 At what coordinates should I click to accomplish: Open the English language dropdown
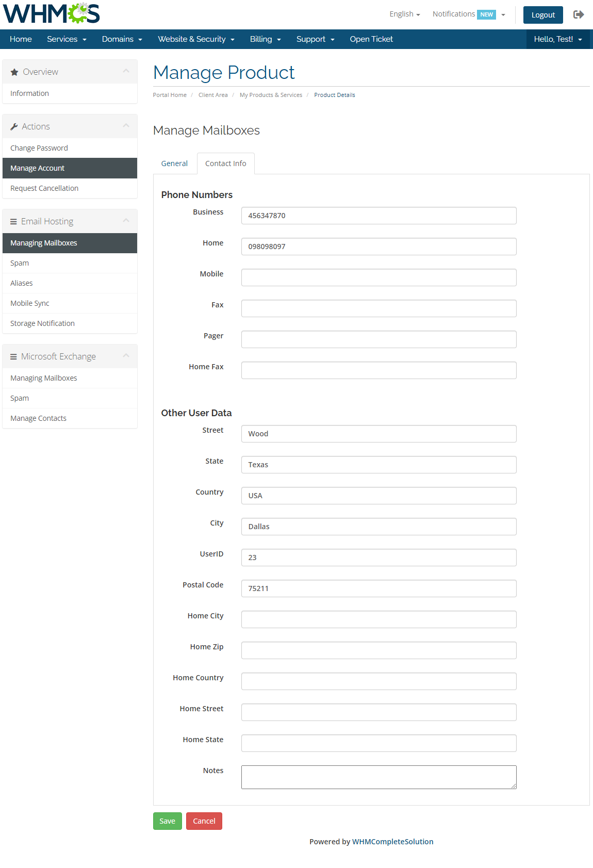[x=405, y=14]
